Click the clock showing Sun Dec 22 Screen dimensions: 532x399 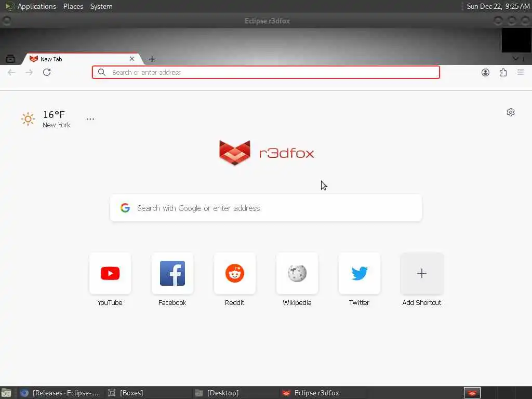click(x=498, y=6)
